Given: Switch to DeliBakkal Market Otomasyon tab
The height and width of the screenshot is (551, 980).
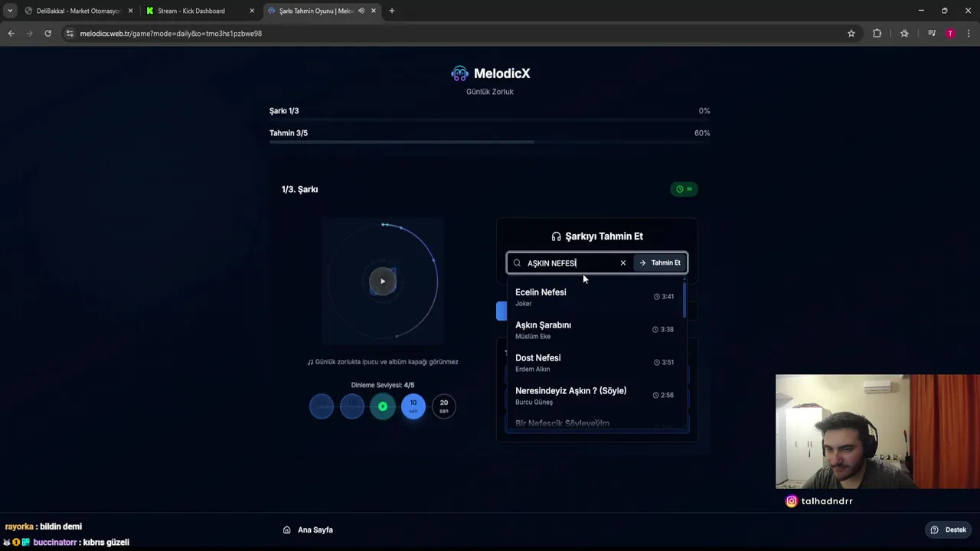Looking at the screenshot, I should click(x=79, y=11).
